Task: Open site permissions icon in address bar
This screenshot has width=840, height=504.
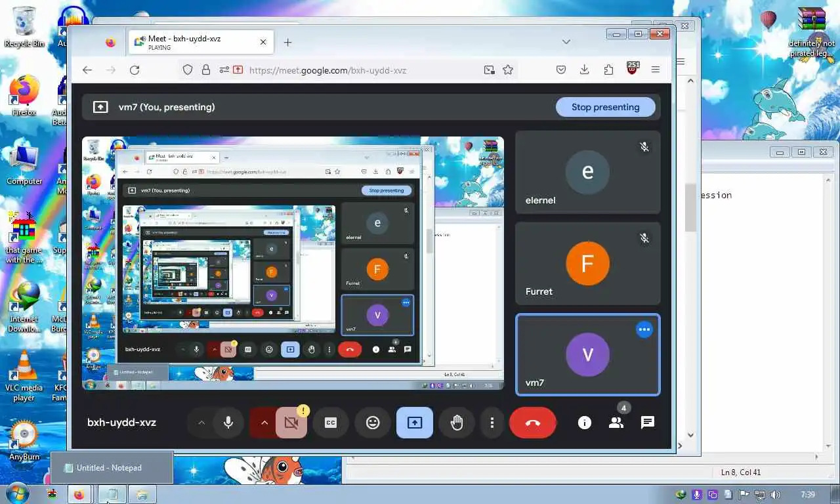Action: 224,70
